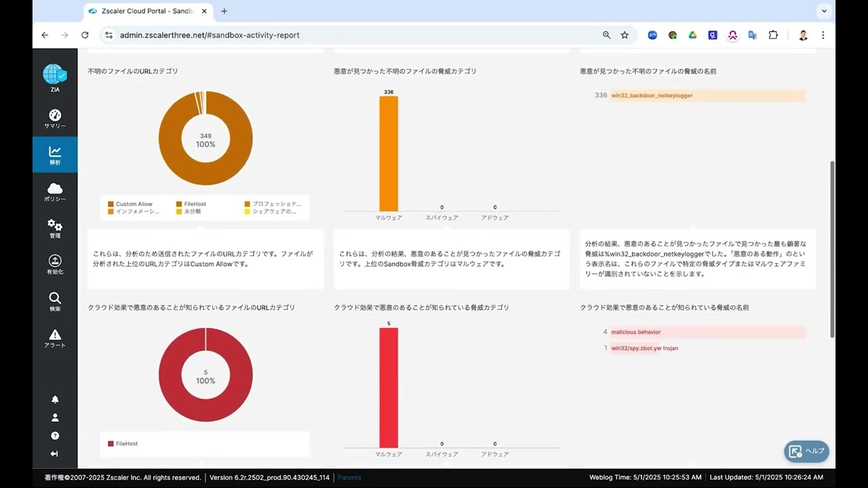Click the ヘルプ help button

806,451
